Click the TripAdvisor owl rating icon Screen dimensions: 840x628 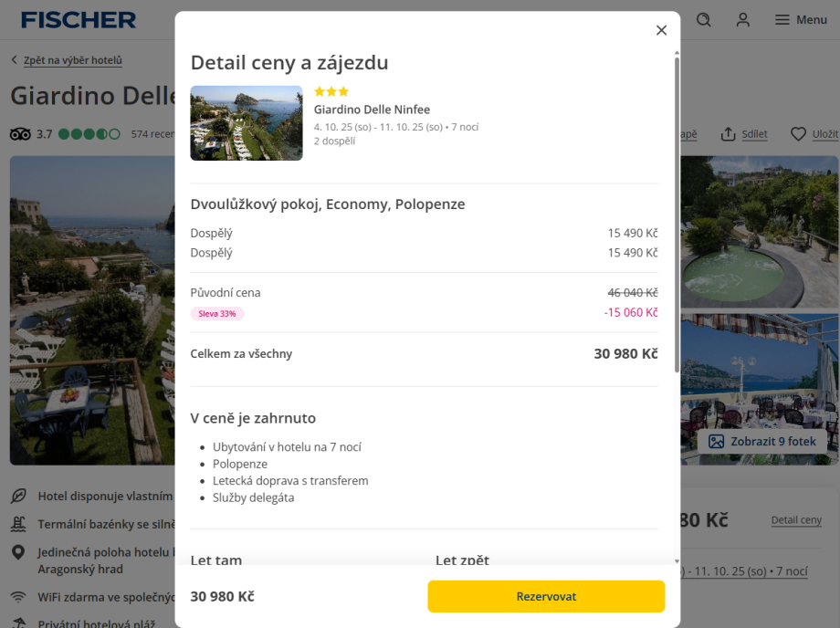(20, 134)
